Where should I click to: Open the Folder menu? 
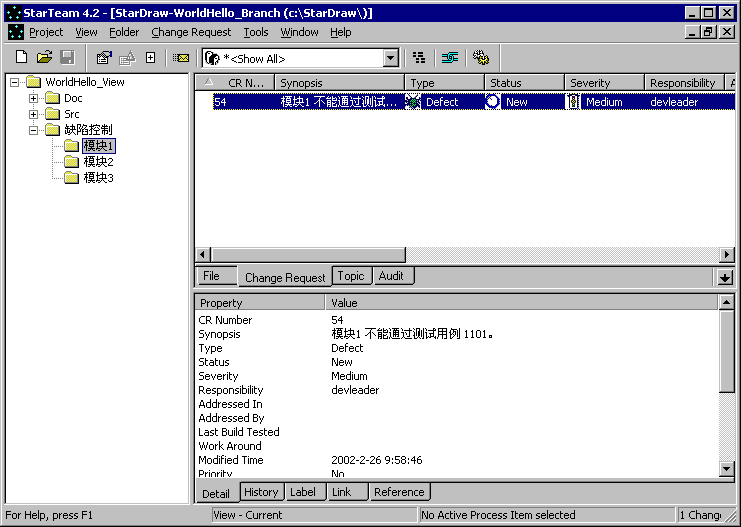click(x=124, y=32)
